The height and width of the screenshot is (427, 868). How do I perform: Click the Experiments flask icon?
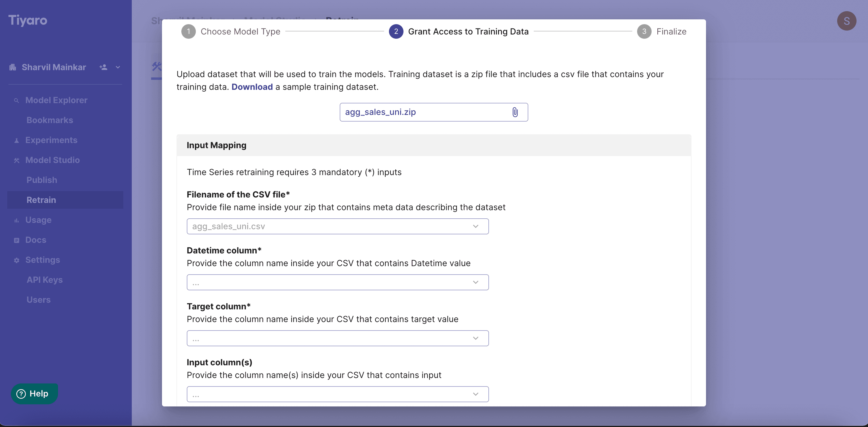(16, 140)
